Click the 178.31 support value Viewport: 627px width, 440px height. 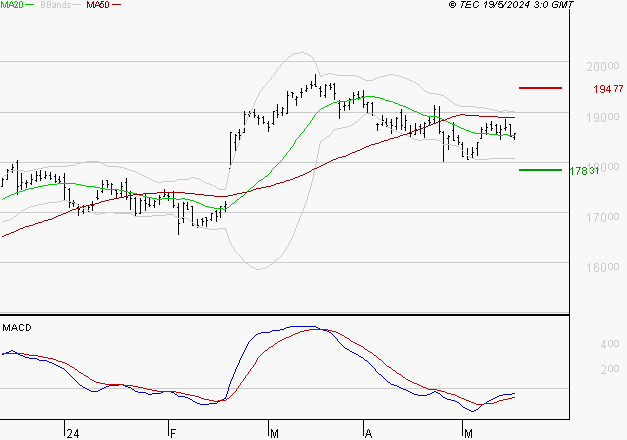tap(584, 171)
